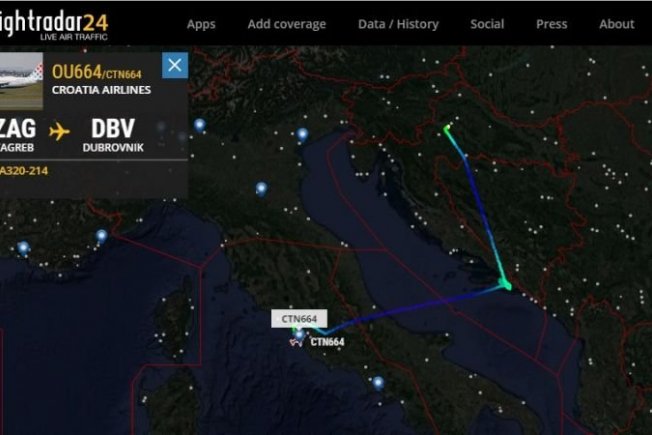Click the yellow airplane route arrow icon
This screenshot has height=435, width=652.
click(x=59, y=131)
